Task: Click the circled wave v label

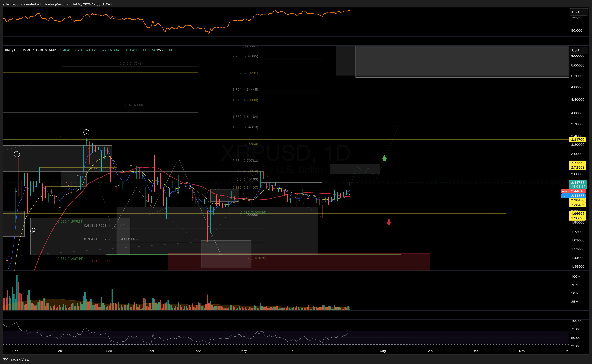Action: pyautogui.click(x=86, y=132)
